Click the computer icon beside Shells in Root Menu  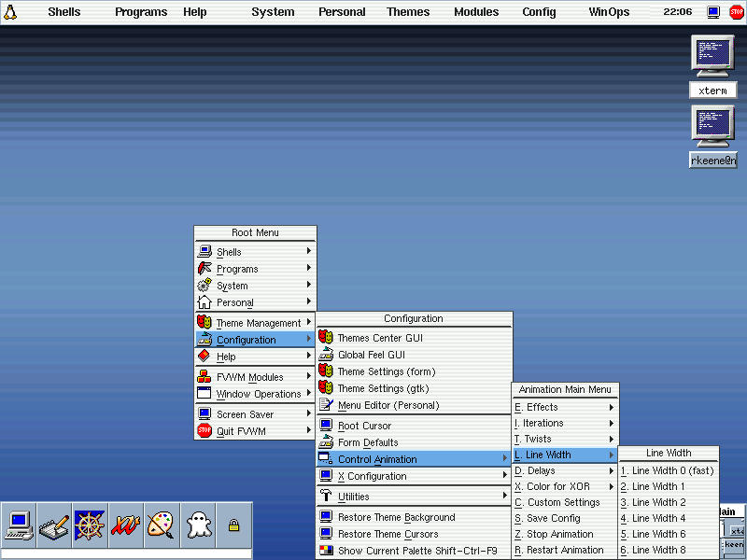click(x=204, y=251)
